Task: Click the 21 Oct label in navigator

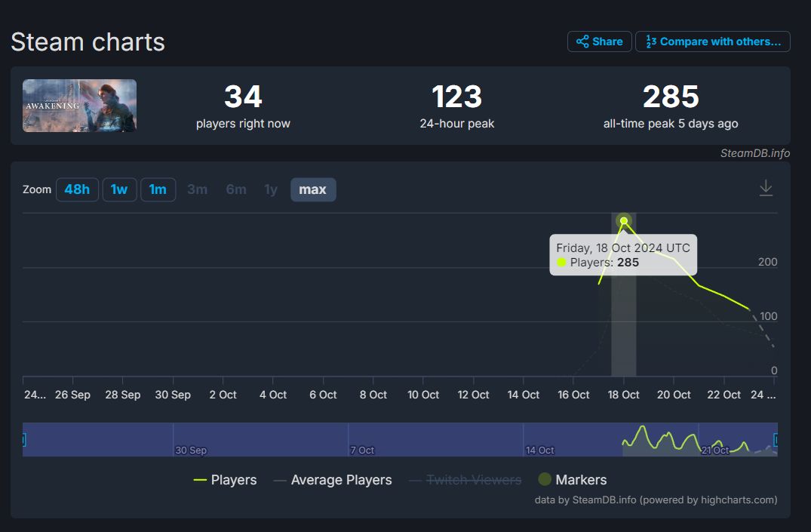Action: (714, 451)
